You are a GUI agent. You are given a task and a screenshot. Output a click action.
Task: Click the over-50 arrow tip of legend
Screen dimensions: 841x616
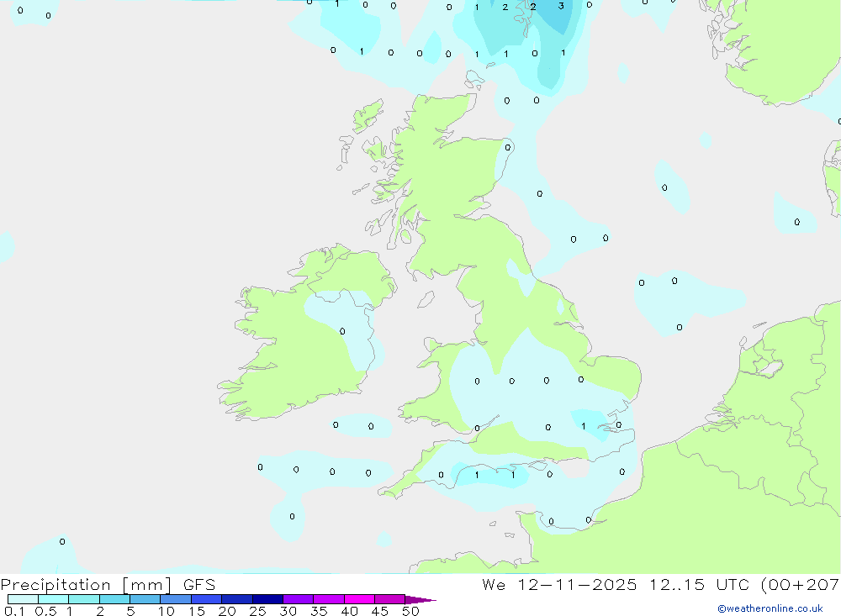420,599
